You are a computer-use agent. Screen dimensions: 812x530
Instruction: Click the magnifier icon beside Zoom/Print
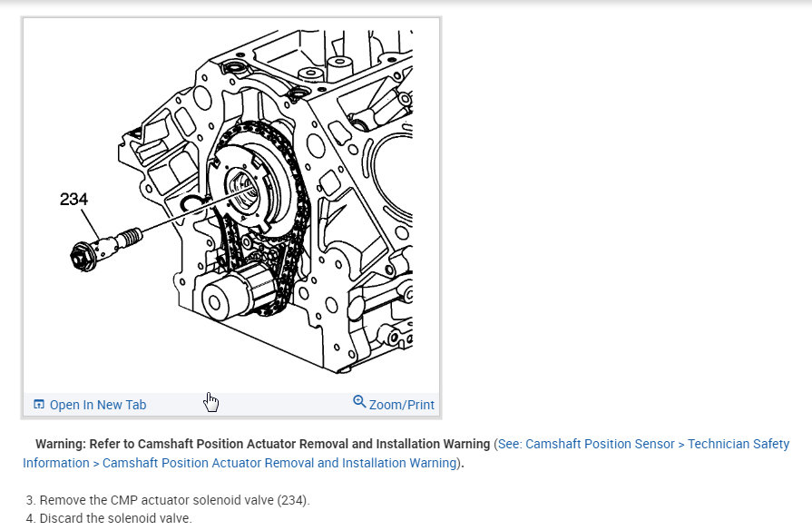[x=359, y=401]
